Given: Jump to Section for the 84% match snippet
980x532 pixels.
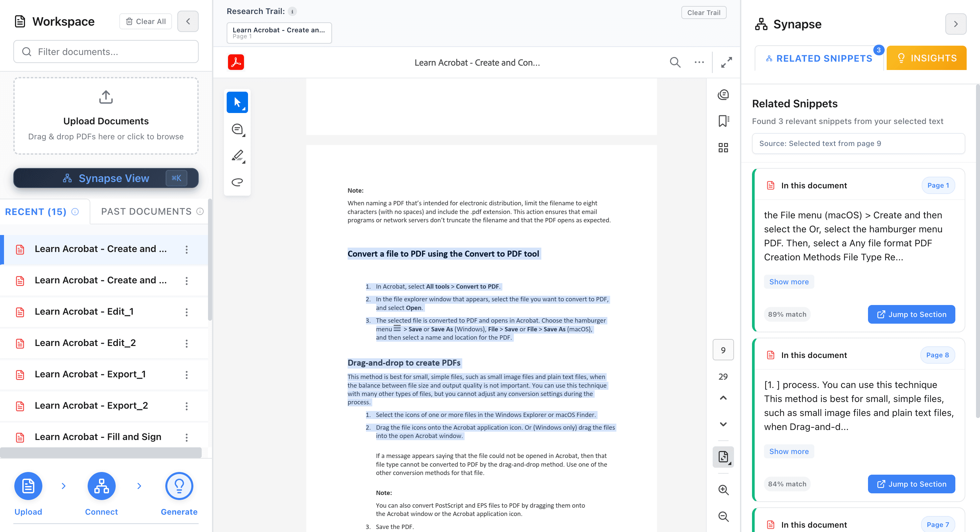Looking at the screenshot, I should (x=911, y=484).
